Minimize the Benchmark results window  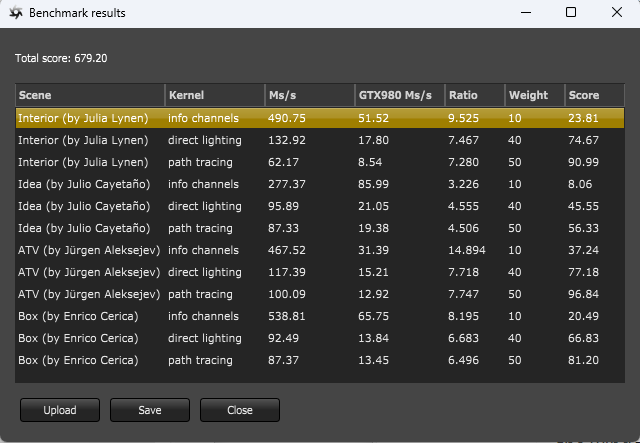click(524, 13)
